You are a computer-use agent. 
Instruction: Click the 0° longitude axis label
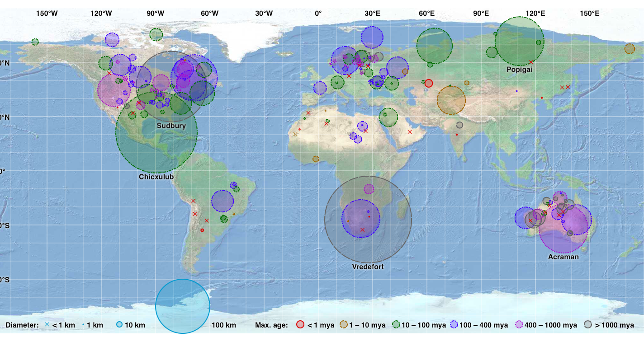pos(318,14)
